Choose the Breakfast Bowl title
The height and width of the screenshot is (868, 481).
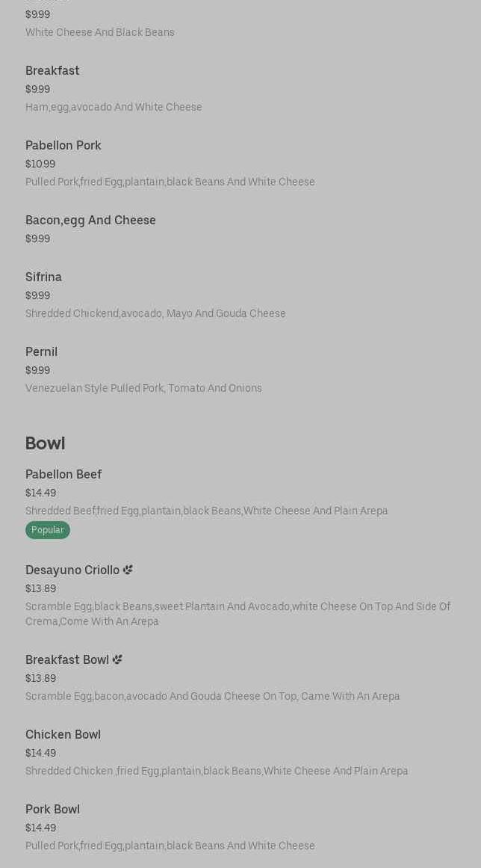[67, 660]
